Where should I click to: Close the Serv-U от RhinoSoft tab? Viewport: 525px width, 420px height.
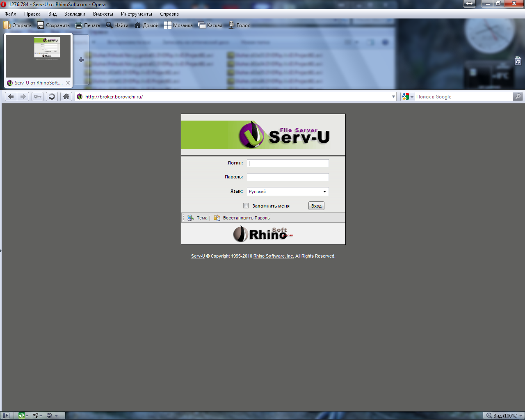[68, 83]
